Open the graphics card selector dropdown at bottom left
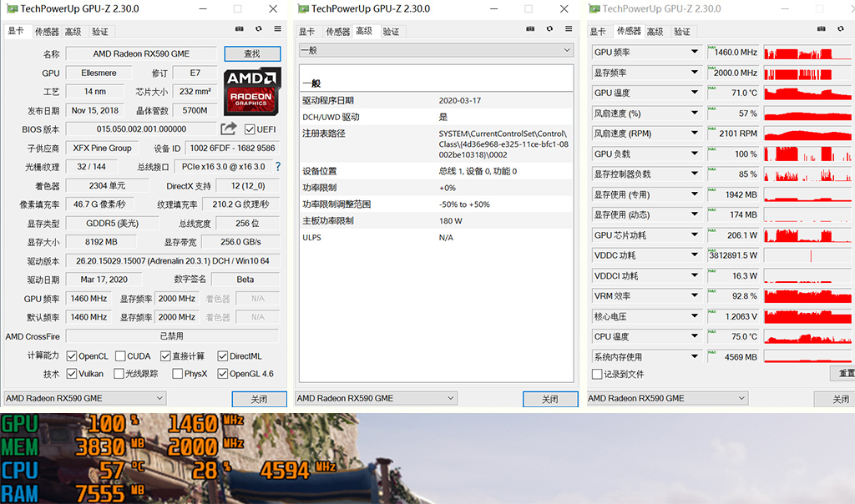 click(x=83, y=398)
